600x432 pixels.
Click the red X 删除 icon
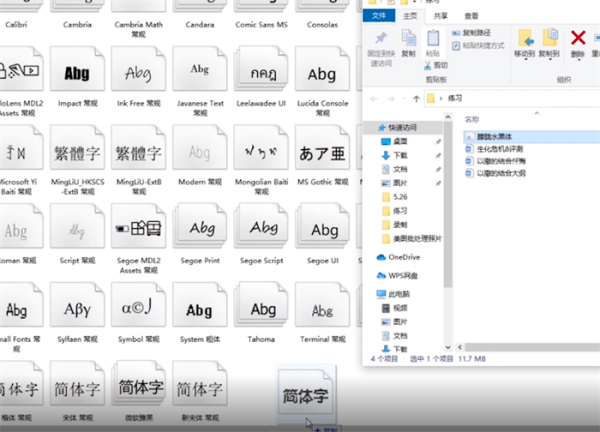pos(578,38)
